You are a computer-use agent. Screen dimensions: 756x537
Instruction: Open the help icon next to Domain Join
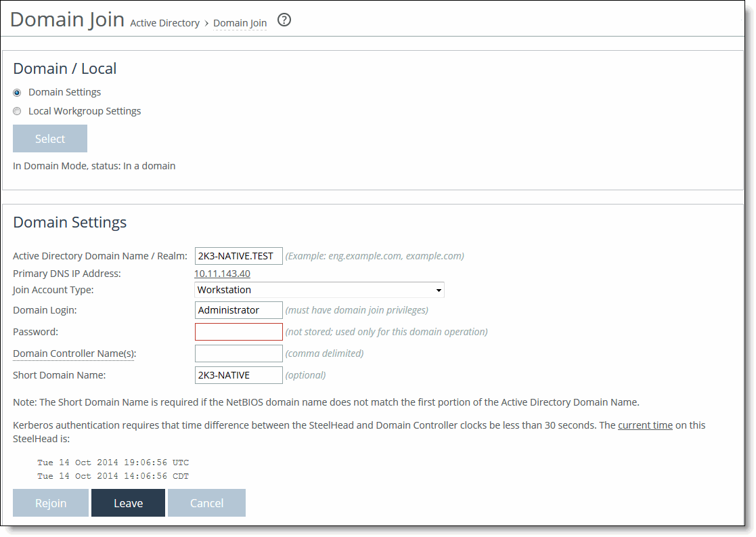pos(284,20)
